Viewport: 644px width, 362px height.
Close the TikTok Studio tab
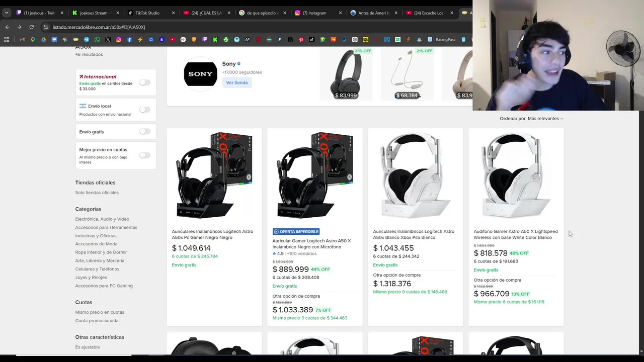(x=173, y=13)
